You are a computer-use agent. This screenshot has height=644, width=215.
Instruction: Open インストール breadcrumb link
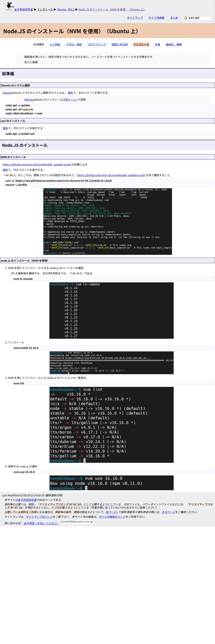click(x=45, y=10)
